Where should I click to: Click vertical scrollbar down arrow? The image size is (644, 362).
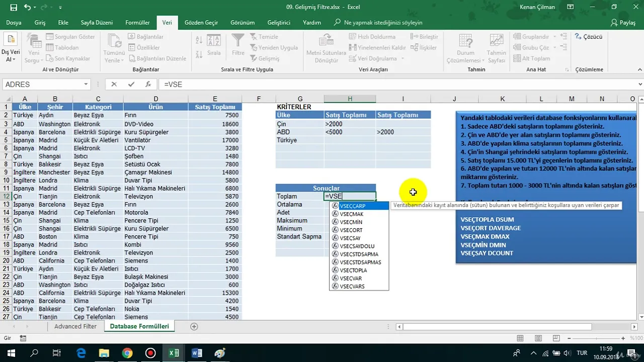click(640, 317)
